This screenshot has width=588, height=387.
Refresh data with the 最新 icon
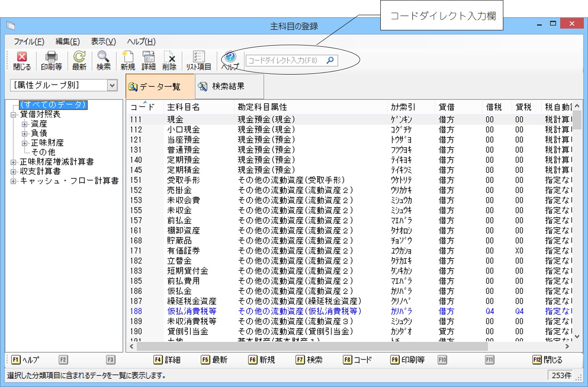pyautogui.click(x=79, y=60)
